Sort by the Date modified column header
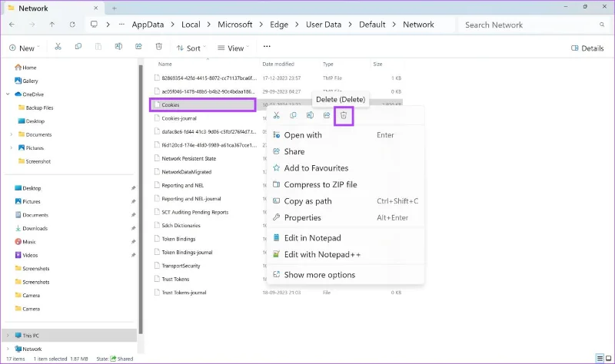Screen dimensions: 615x364 pos(278,64)
